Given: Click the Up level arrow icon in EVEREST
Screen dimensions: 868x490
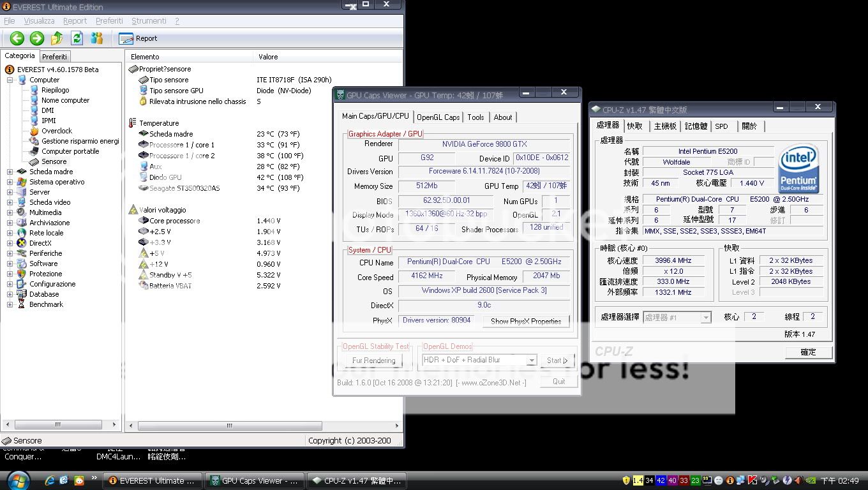Looking at the screenshot, I should [x=57, y=38].
